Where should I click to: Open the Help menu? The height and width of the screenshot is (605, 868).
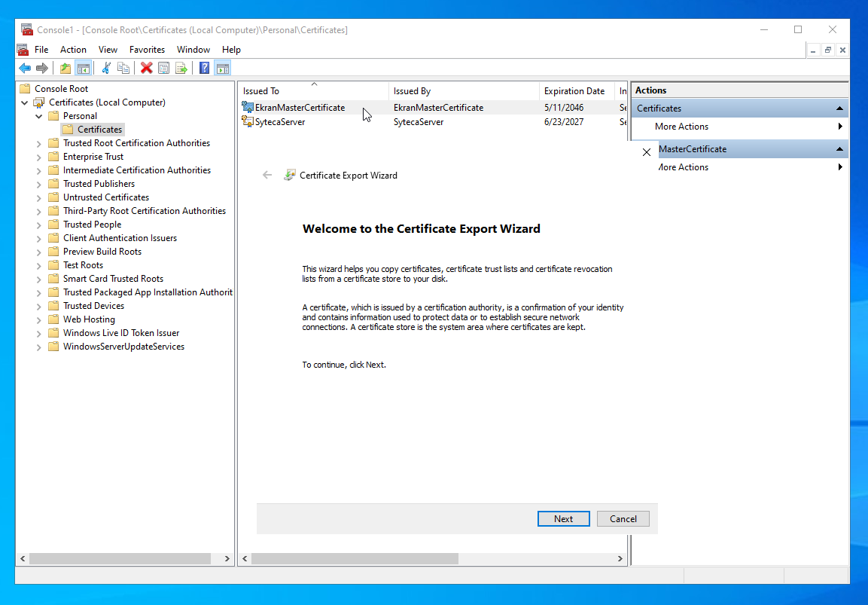tap(231, 50)
